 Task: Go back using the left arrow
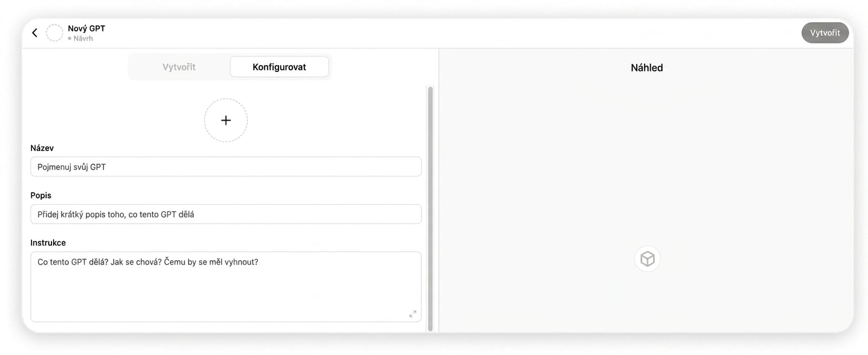click(x=35, y=33)
